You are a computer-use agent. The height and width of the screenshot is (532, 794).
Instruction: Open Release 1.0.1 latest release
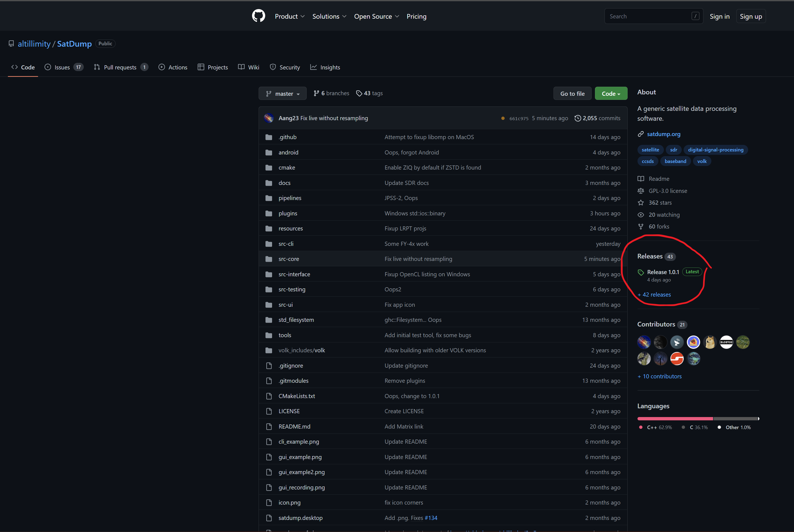click(x=663, y=272)
